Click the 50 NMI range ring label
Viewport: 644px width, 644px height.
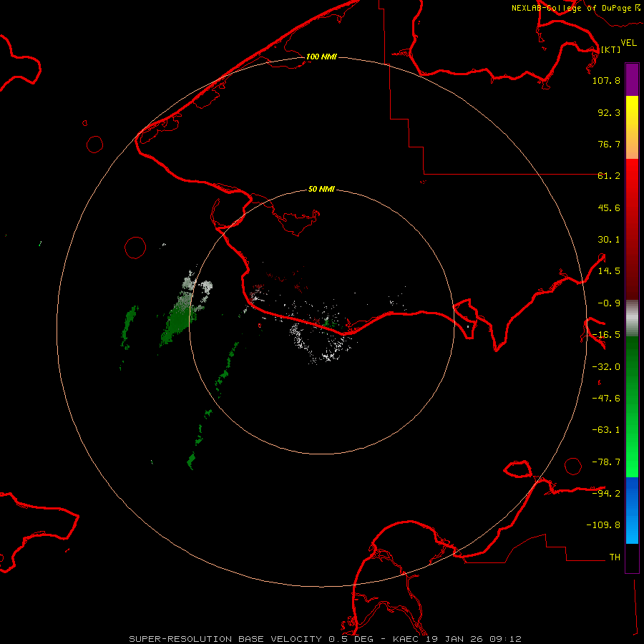coord(321,190)
